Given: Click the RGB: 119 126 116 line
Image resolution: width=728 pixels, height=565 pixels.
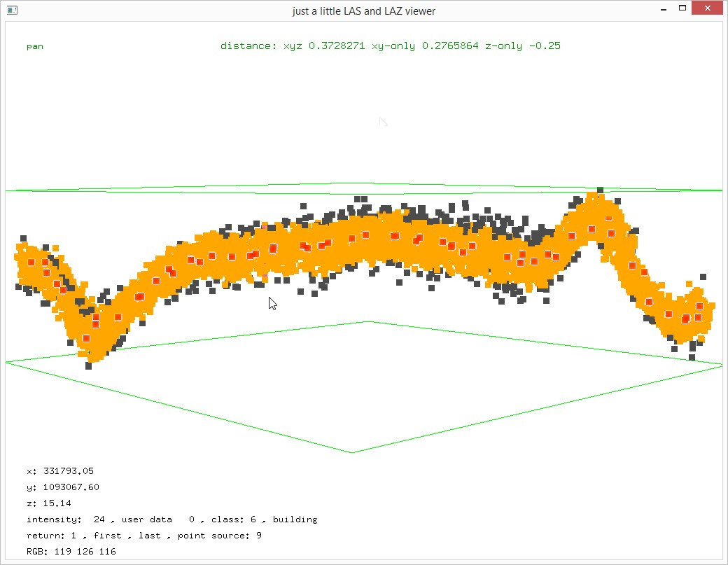Looking at the screenshot, I should pyautogui.click(x=71, y=552).
